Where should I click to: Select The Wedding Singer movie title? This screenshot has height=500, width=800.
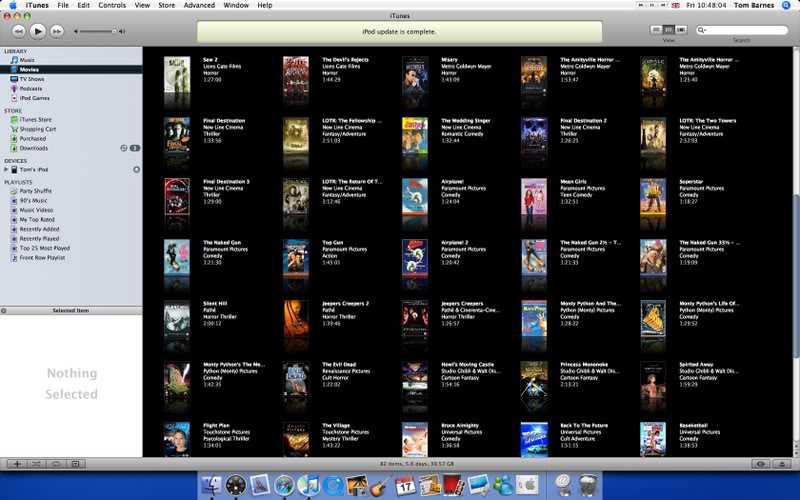pyautogui.click(x=465, y=121)
